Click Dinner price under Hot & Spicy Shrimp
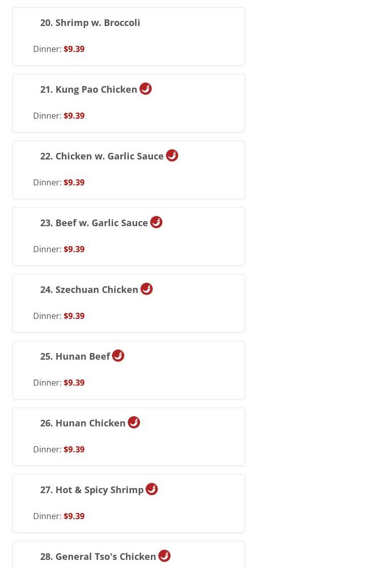Image resolution: width=392 pixels, height=567 pixels. pyautogui.click(x=74, y=516)
